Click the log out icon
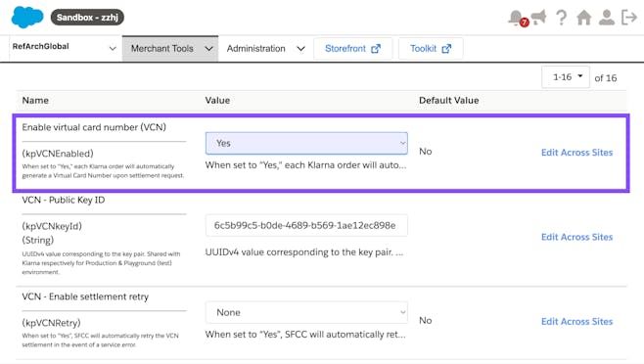This screenshot has width=644, height=364. pyautogui.click(x=628, y=18)
